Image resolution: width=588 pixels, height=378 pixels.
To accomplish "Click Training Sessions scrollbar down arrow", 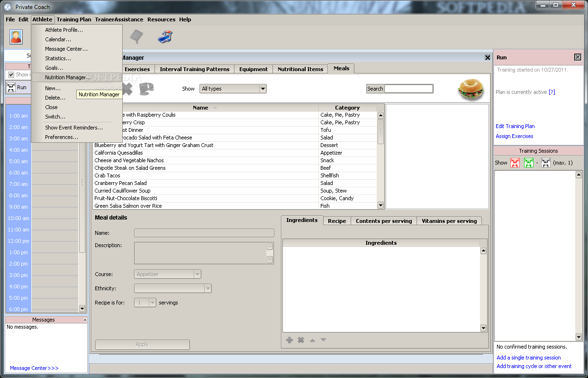I will click(579, 337).
